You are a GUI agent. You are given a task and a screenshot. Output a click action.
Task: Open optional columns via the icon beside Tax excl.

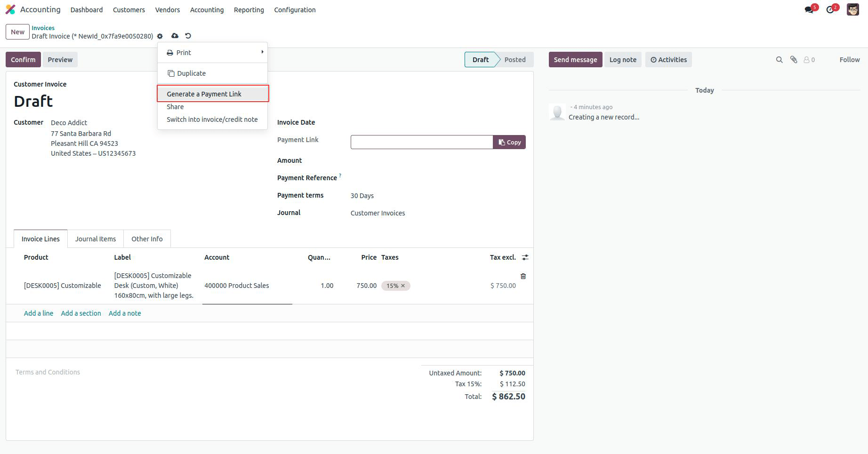525,257
